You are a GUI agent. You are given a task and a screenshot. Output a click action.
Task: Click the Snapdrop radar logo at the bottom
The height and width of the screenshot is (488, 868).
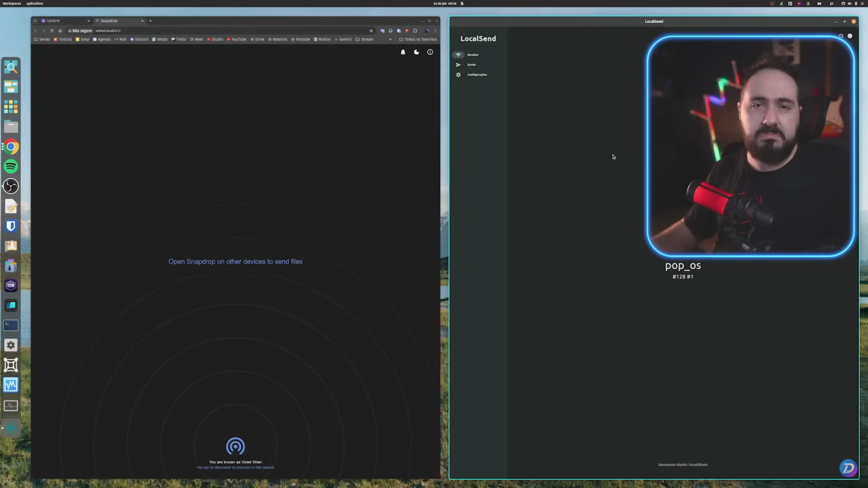click(x=236, y=446)
